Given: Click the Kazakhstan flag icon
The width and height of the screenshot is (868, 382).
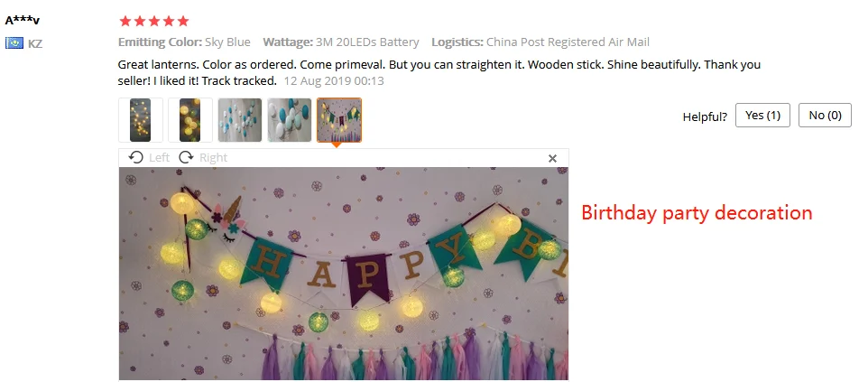Looking at the screenshot, I should tap(14, 42).
